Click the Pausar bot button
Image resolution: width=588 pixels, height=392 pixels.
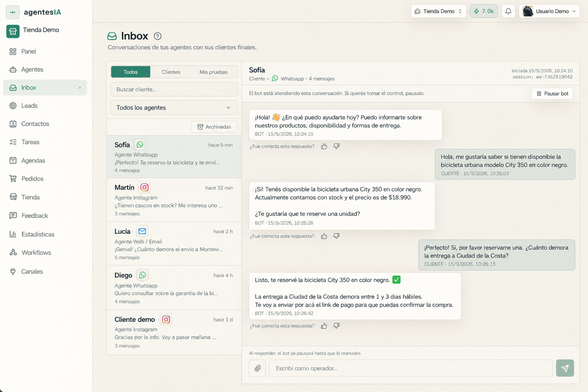(x=552, y=94)
